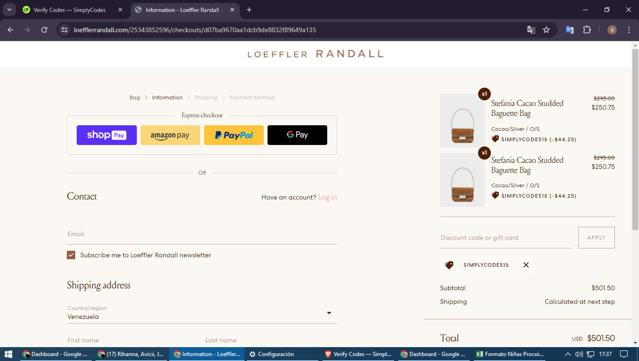The image size is (639, 361).
Task: Click the Apply discount button
Action: [596, 238]
